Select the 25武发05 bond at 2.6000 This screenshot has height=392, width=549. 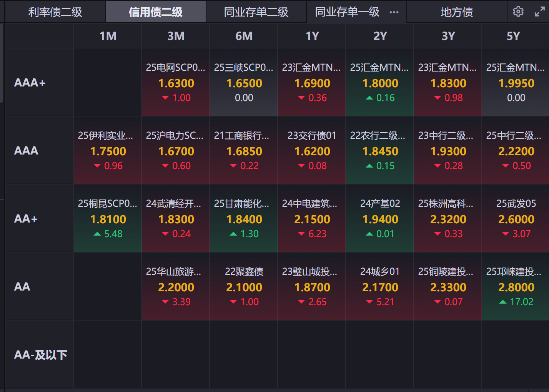pyautogui.click(x=516, y=219)
